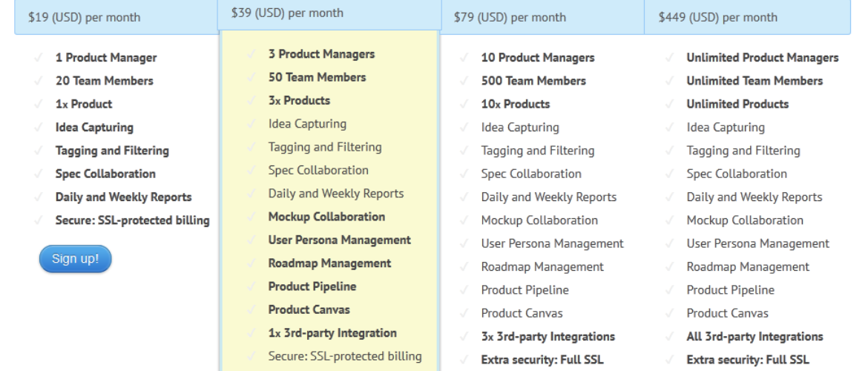Click the checkmark beside All 3rd-party Integrations

pyautogui.click(x=669, y=337)
